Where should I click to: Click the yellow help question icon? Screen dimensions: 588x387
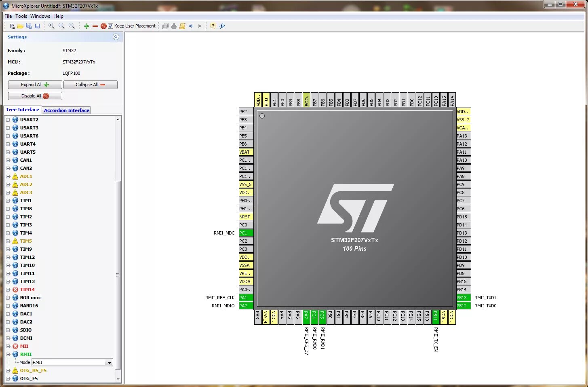[x=213, y=26]
